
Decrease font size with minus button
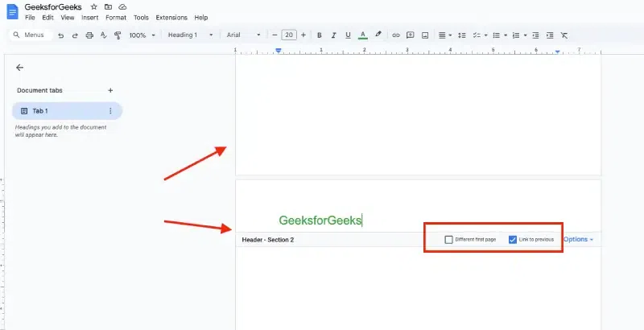click(275, 35)
